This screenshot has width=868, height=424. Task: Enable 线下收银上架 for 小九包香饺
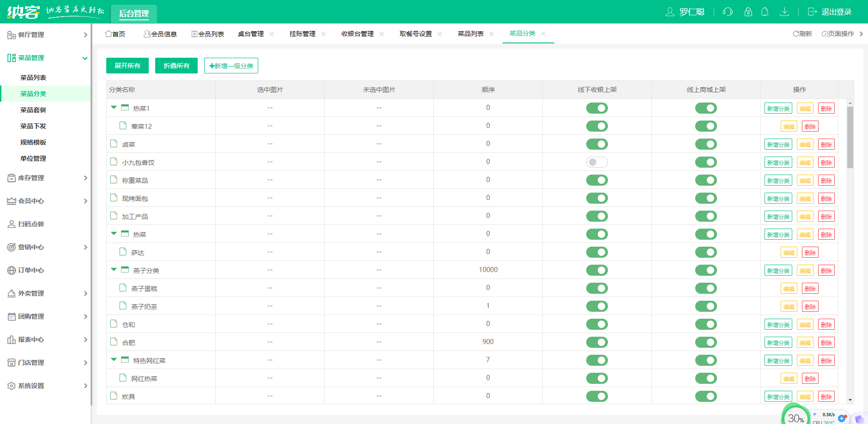(597, 162)
